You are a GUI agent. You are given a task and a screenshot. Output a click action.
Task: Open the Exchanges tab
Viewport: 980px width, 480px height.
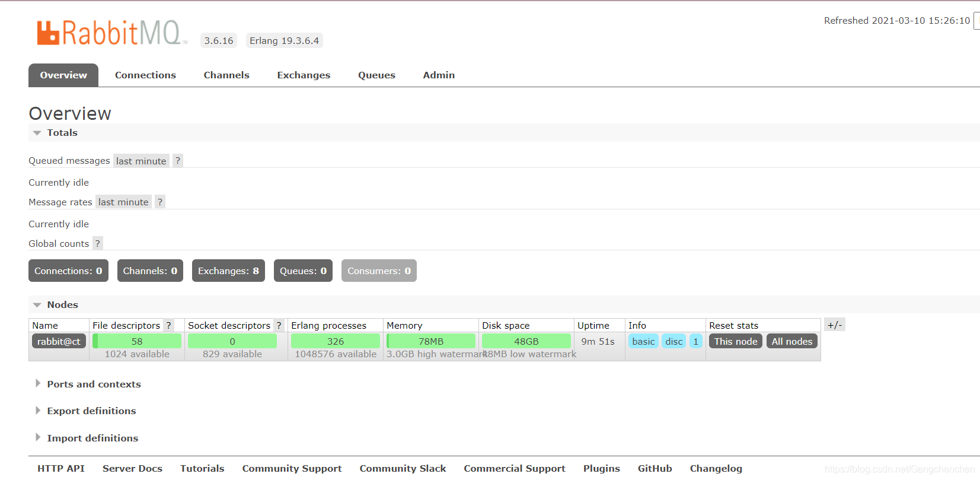tap(304, 75)
